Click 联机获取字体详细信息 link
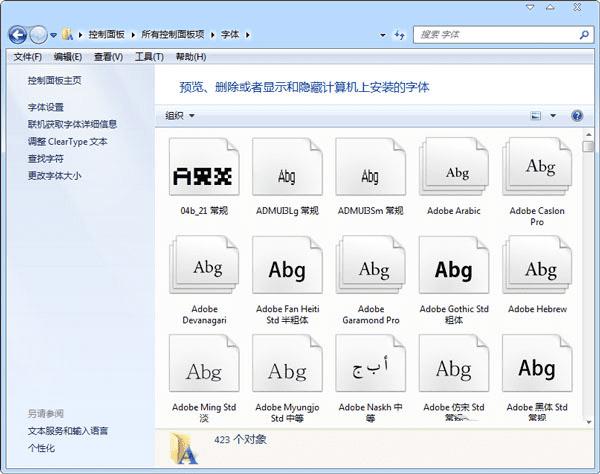Viewport: 600px width, 474px height. coord(72,124)
